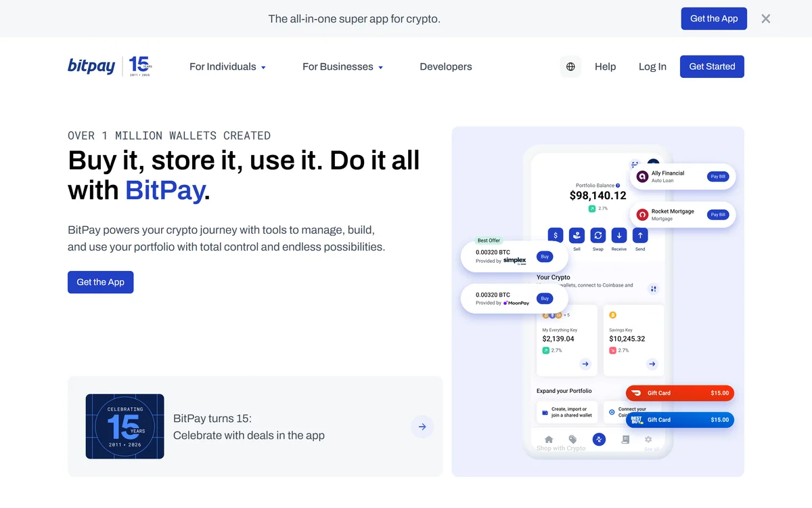This screenshot has width=812, height=508.
Task: Click Log In
Action: (652, 66)
